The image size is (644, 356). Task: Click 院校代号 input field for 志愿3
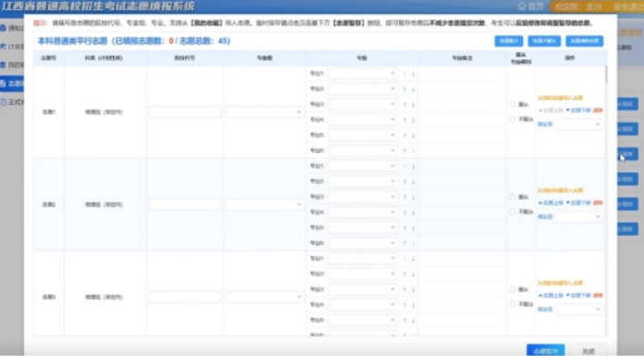click(x=185, y=297)
